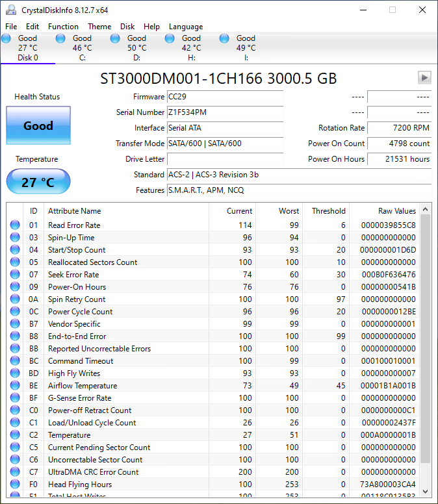Click the scrollbar up arrow in attribute list

(426, 209)
